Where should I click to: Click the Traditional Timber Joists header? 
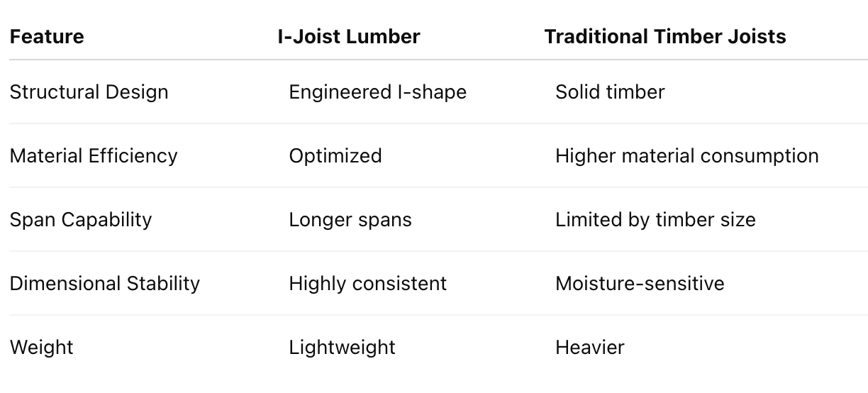(665, 37)
